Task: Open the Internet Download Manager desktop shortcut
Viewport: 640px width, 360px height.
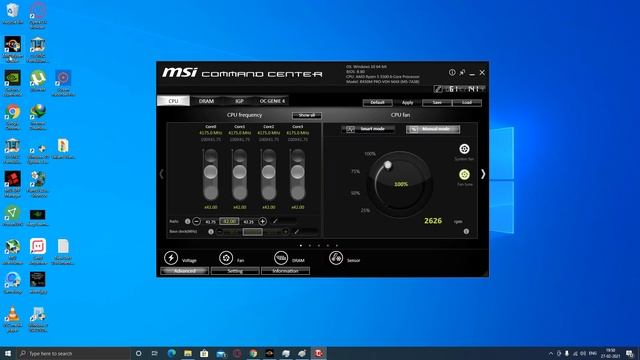Action: pyautogui.click(x=38, y=116)
